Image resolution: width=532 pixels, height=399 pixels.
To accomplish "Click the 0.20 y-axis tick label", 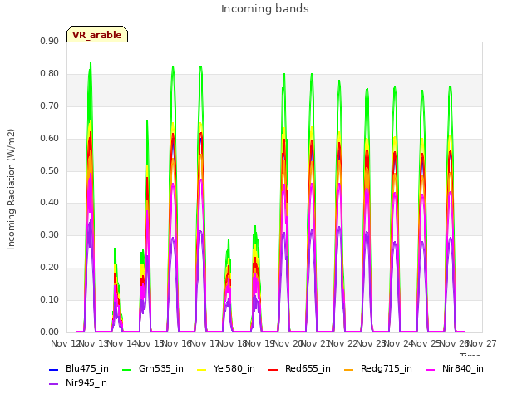I will point(50,268).
